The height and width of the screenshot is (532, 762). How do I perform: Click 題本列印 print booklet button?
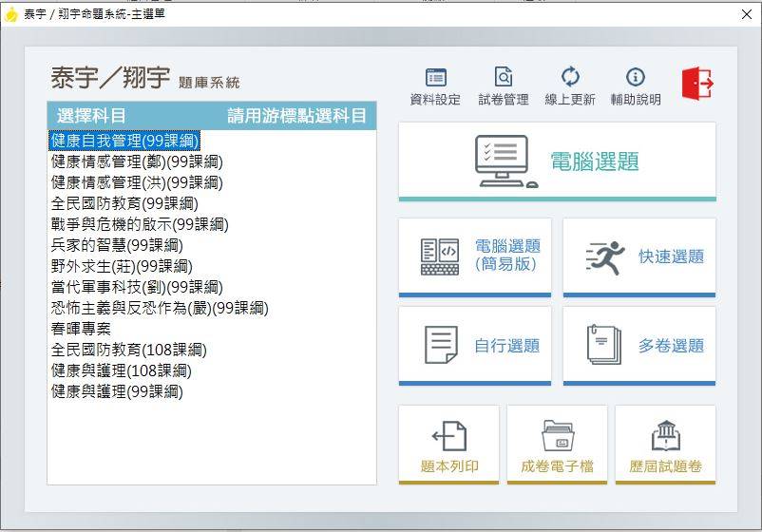[449, 445]
